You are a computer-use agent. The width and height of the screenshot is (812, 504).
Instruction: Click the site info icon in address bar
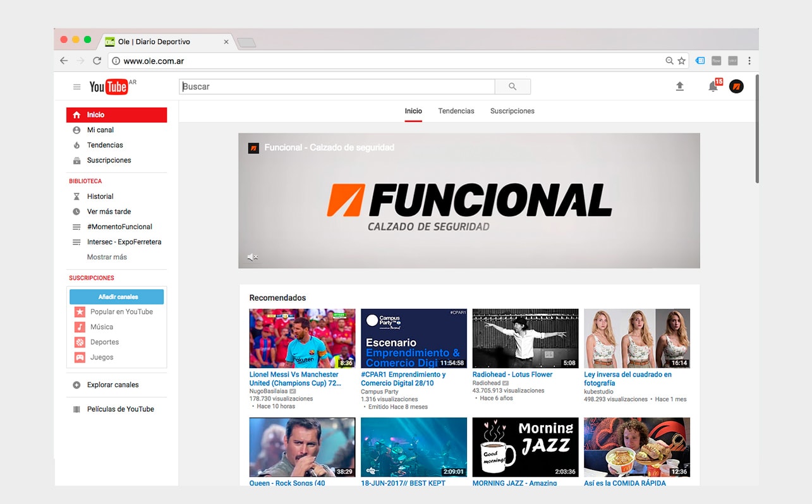pos(116,61)
